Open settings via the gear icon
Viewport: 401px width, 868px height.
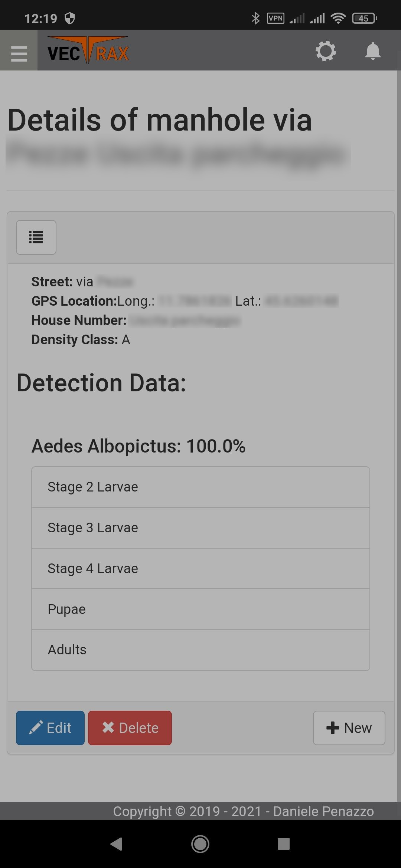click(x=326, y=51)
